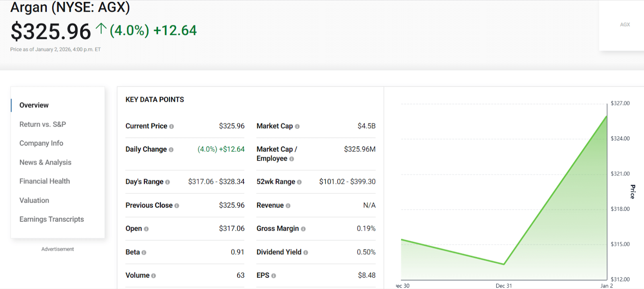
Task: Click the $327.00 chart axis label
Action: (620, 103)
